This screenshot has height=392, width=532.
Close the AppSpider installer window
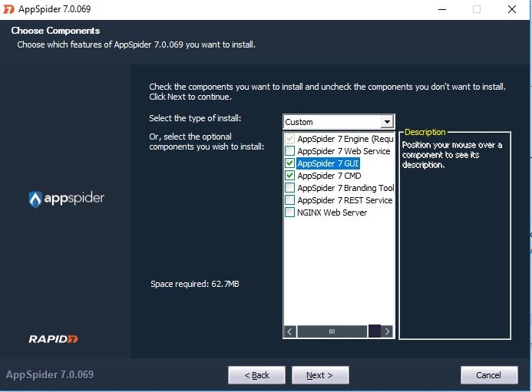[512, 9]
